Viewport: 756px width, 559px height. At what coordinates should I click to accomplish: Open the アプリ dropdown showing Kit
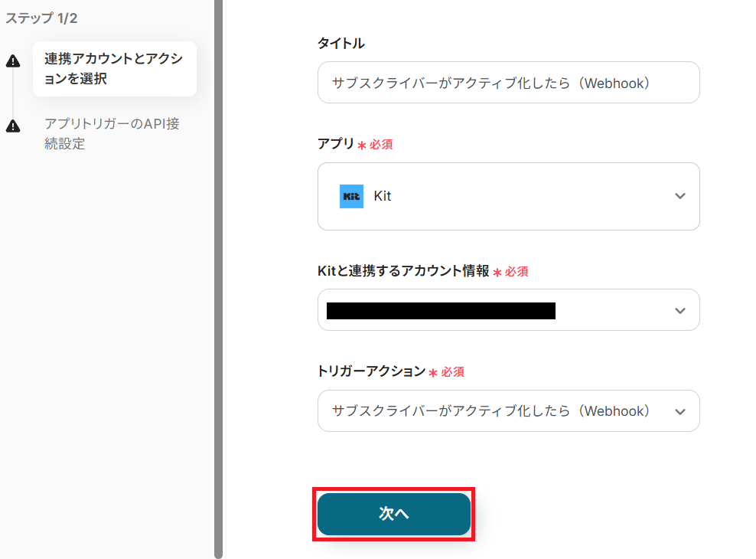508,196
